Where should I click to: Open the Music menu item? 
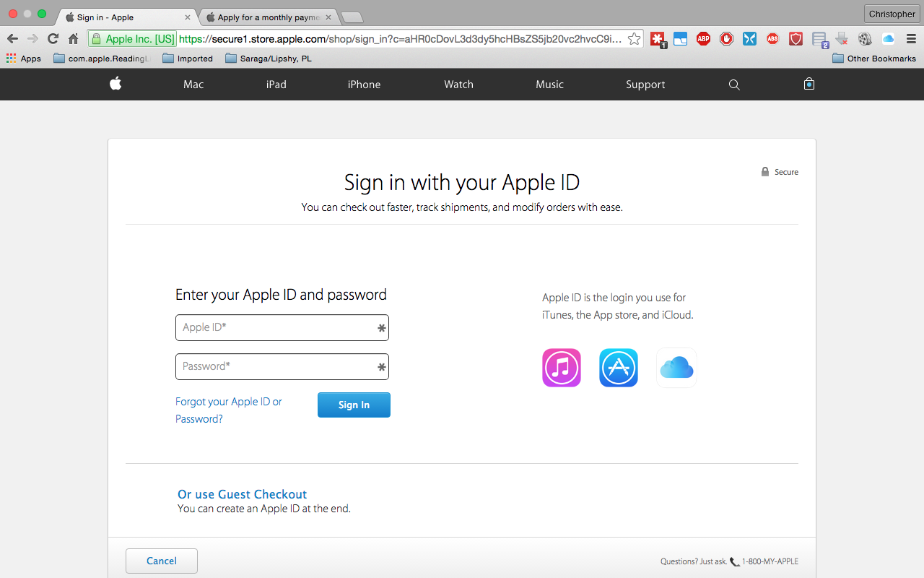click(549, 85)
